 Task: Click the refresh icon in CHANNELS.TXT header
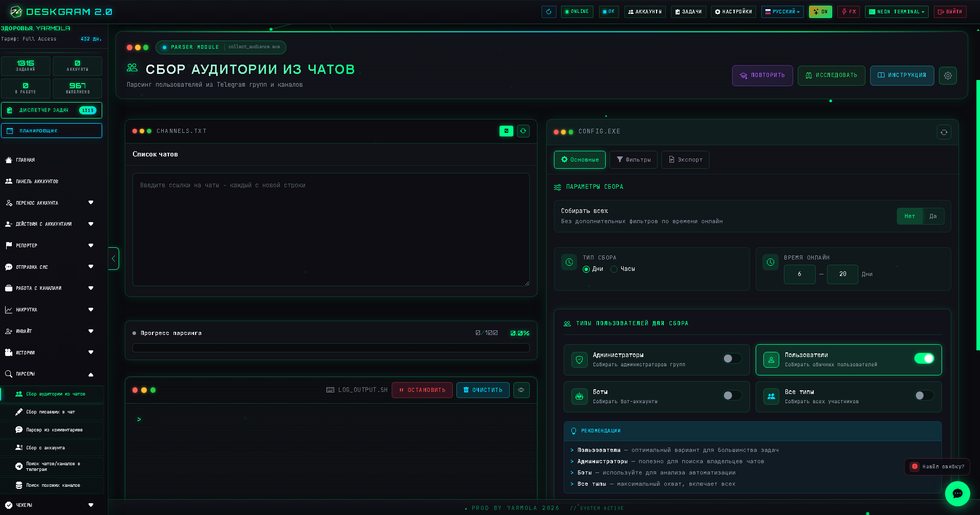[x=523, y=131]
